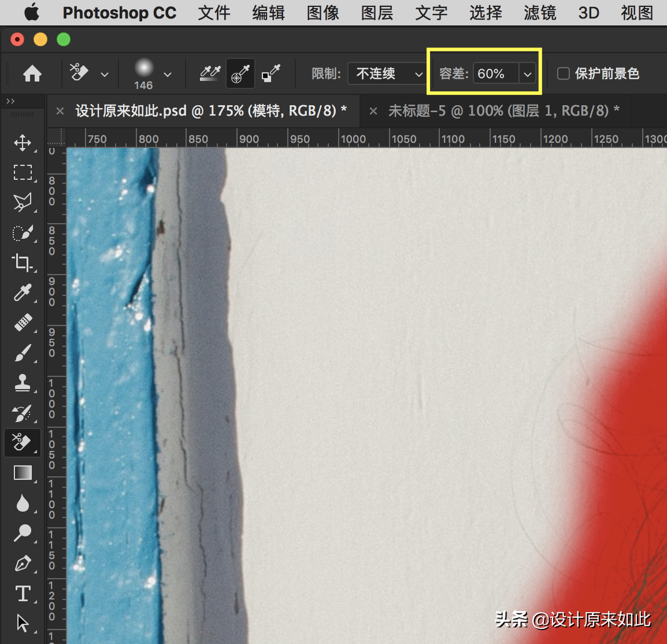Select the Polygonal Lasso tool
The height and width of the screenshot is (644, 667).
click(x=23, y=202)
